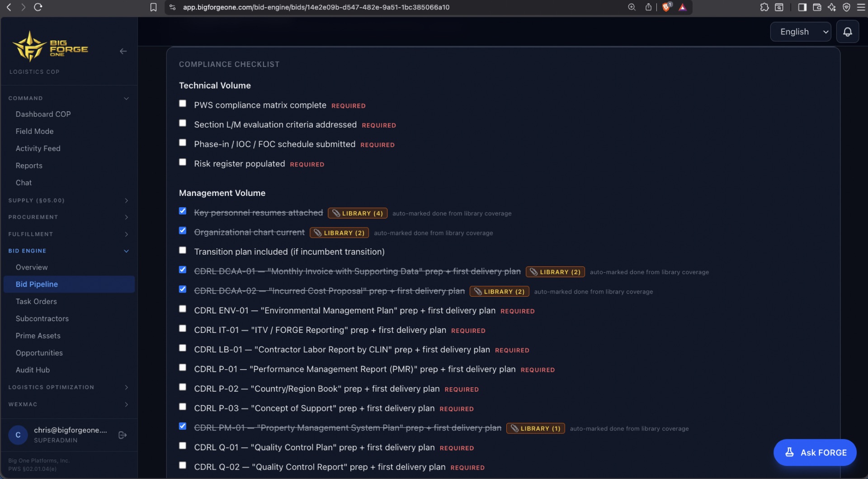This screenshot has height=479, width=868.
Task: Open the browser hamburger menu icon
Action: 861,7
